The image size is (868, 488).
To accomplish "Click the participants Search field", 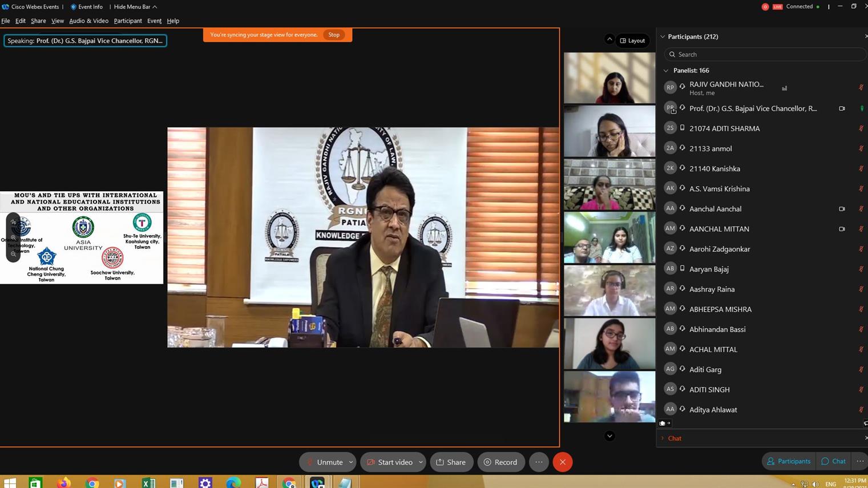I will (765, 54).
